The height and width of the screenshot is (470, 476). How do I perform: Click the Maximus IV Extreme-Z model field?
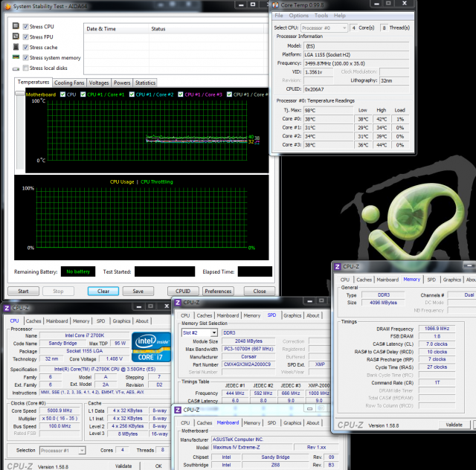click(x=252, y=447)
